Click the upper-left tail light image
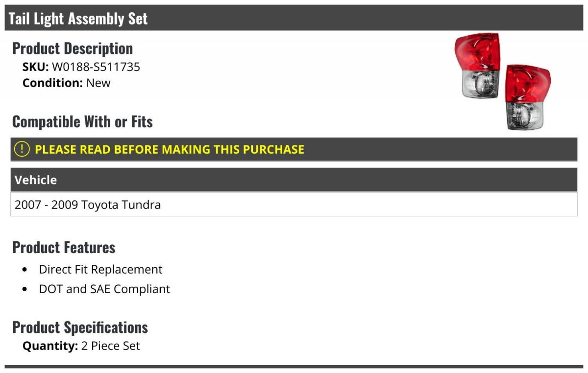This screenshot has width=588, height=373. coord(478,66)
